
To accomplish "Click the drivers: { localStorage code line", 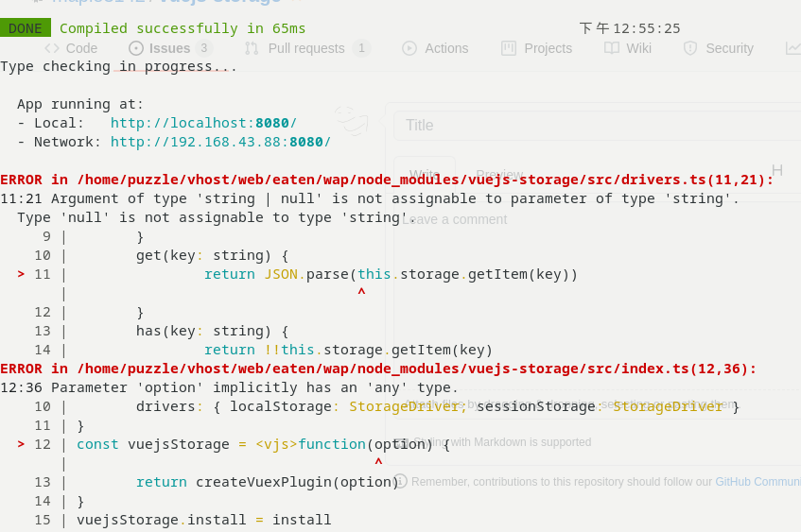I will click(438, 406).
